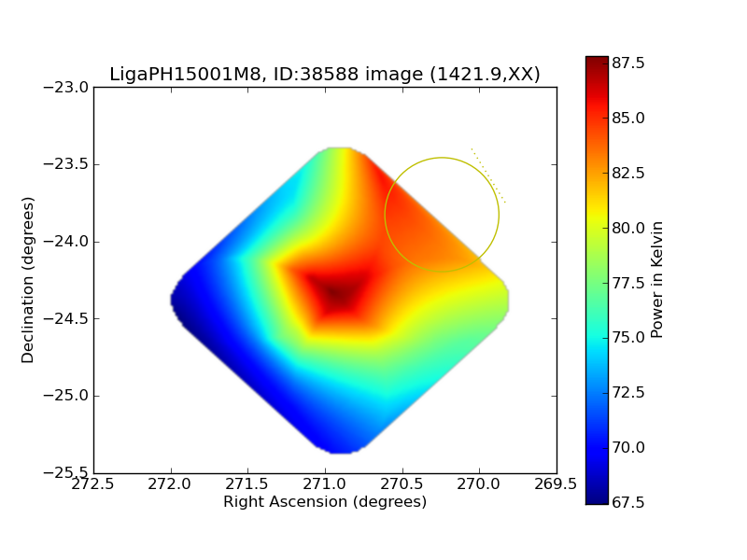
Task: Click the y-axis tick label −24.0
Action: point(66,242)
